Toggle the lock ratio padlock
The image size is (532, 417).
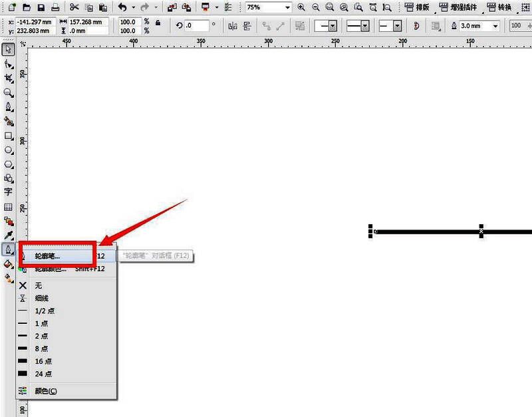(x=158, y=22)
